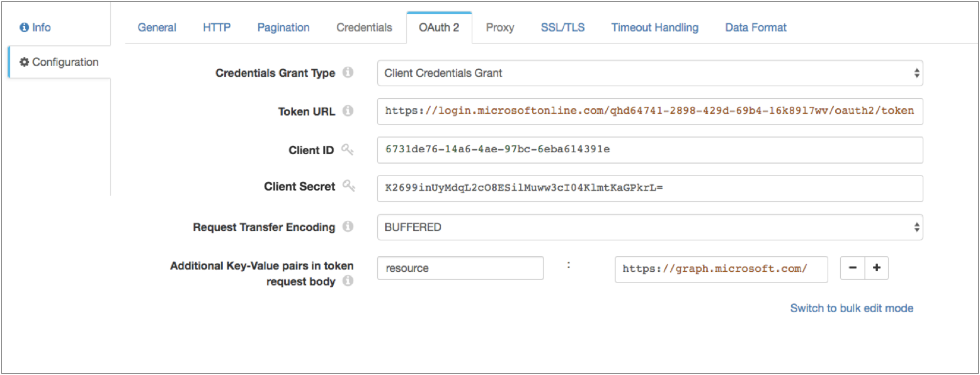Click Switch to bulk edit mode
Screen dimensions: 980x375
coord(852,308)
